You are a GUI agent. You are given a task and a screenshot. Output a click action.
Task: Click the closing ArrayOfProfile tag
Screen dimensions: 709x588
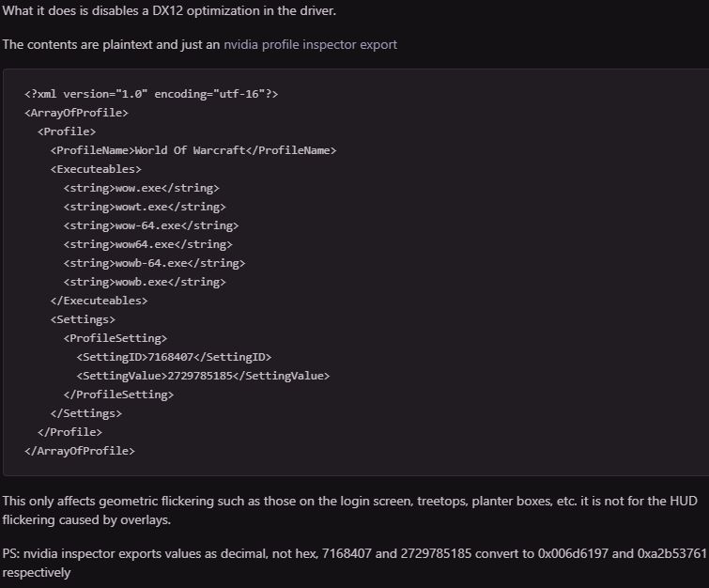pos(80,451)
